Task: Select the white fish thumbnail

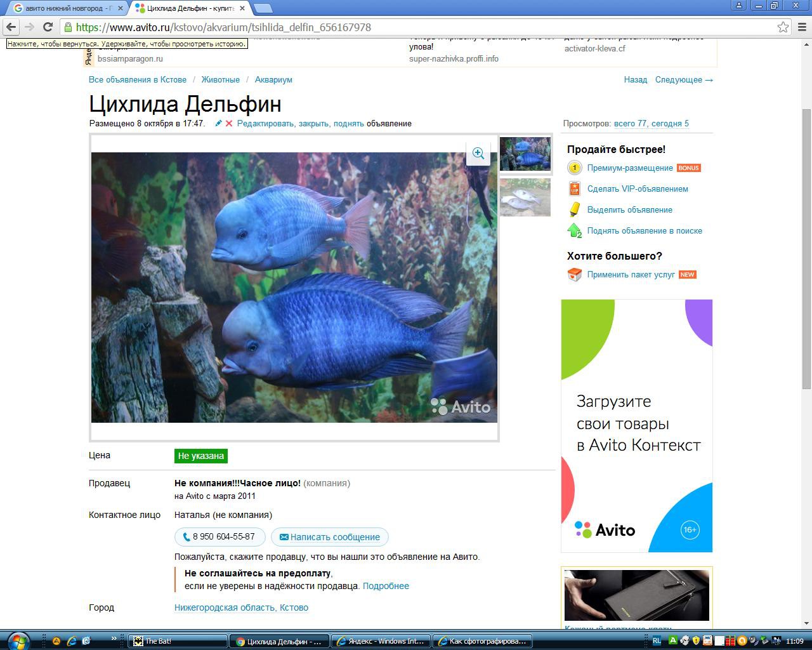Action: tap(525, 197)
